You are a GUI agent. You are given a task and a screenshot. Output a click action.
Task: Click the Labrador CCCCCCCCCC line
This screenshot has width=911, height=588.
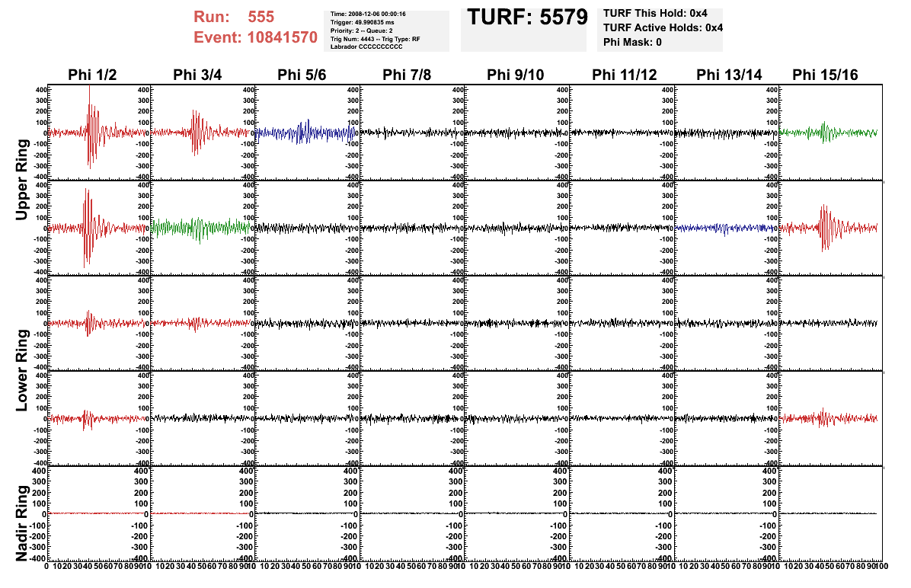click(x=366, y=46)
